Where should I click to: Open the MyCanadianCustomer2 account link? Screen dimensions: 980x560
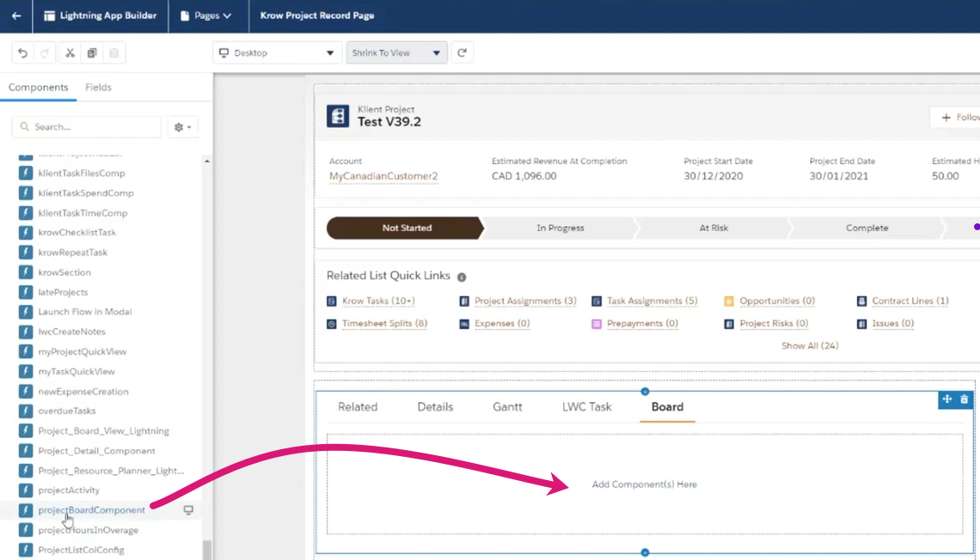383,176
